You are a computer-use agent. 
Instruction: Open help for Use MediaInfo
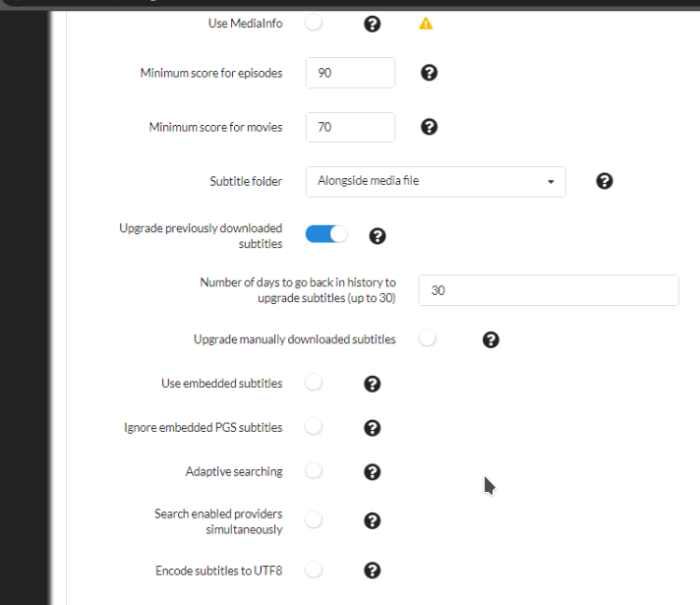(372, 24)
